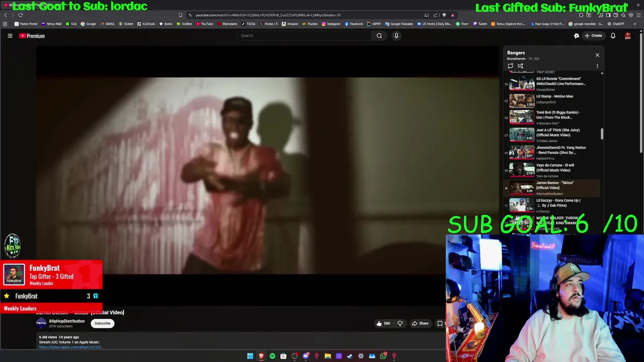The width and height of the screenshot is (644, 362).
Task: Open the Facebook bookmark
Action: click(354, 24)
